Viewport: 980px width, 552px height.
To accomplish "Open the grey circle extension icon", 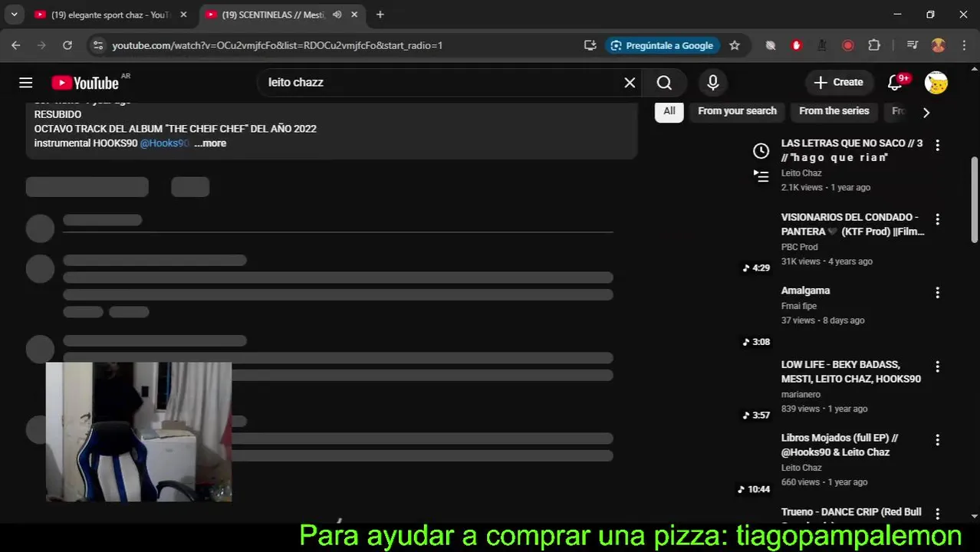I will point(771,45).
